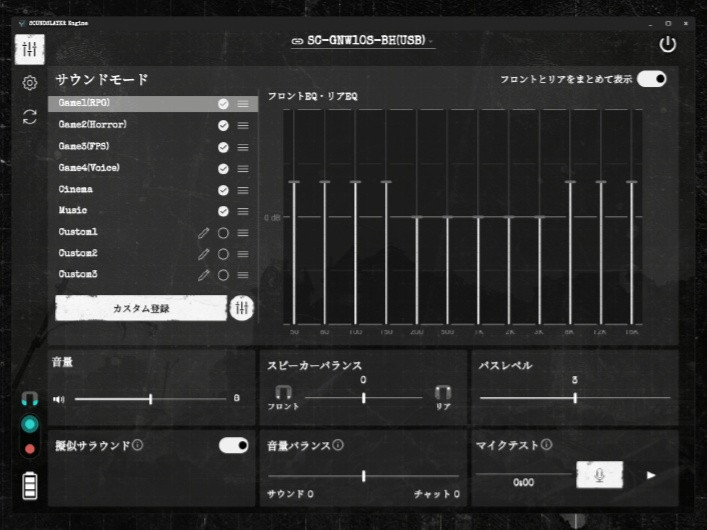Open the round equalizer button beside カスタム登録
This screenshot has height=530, width=707.
(242, 308)
